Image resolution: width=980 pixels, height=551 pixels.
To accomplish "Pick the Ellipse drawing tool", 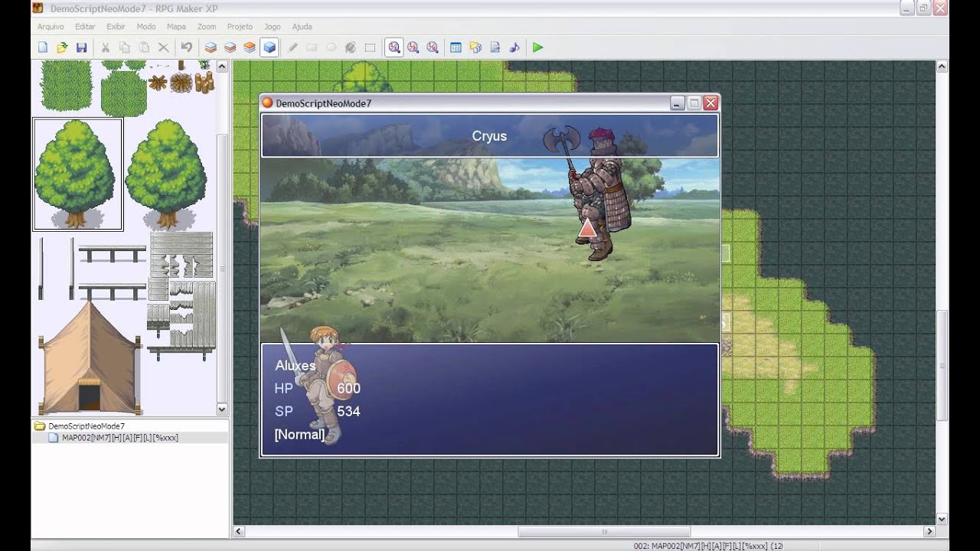I will coord(331,47).
